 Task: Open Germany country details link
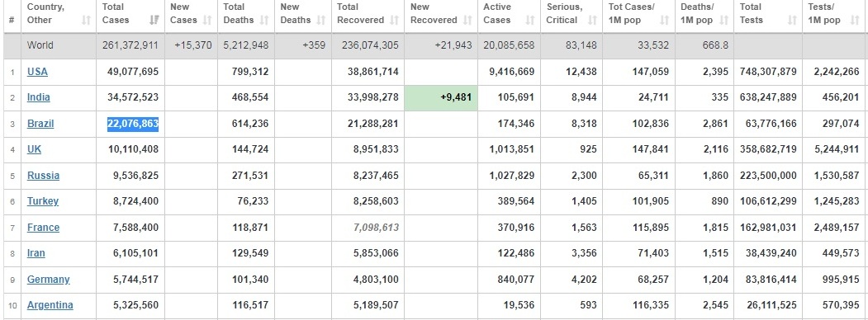48,279
